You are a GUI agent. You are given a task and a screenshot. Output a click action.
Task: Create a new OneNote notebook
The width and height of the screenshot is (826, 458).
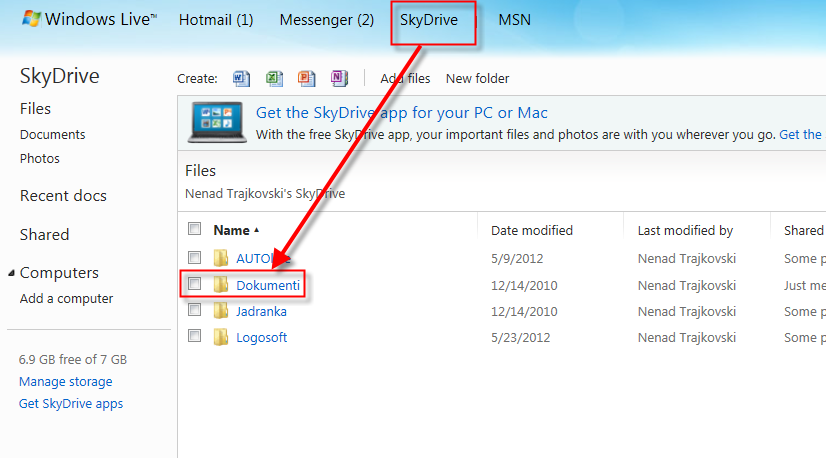pyautogui.click(x=339, y=78)
